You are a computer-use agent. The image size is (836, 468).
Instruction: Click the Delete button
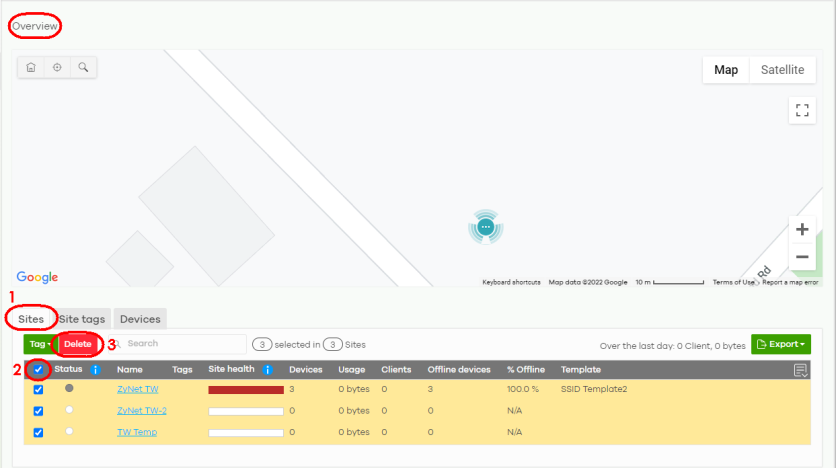click(78, 344)
